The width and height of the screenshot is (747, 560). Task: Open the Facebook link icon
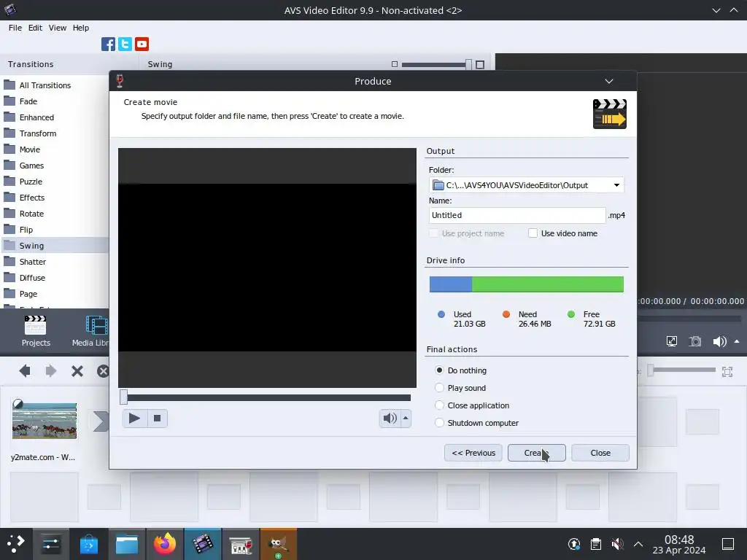tap(108, 44)
